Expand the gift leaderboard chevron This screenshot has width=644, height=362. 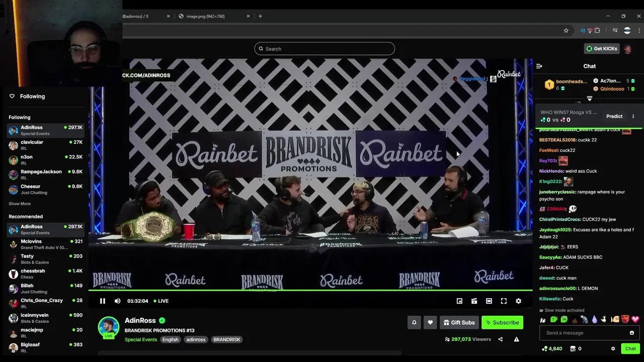(x=590, y=99)
